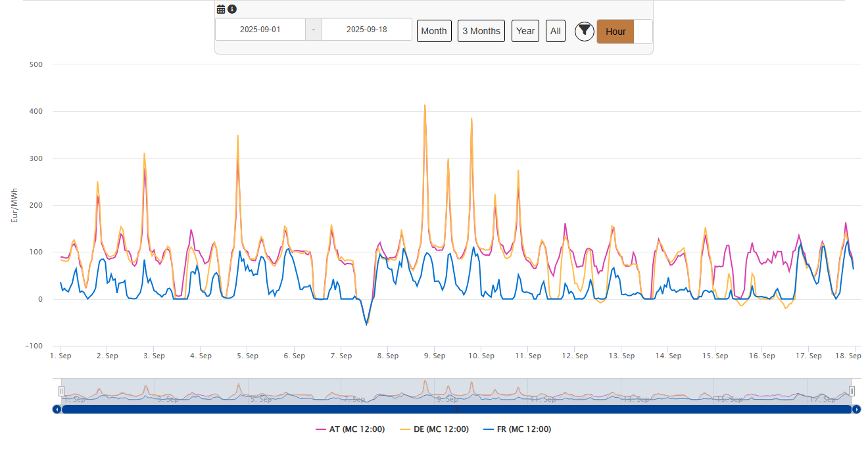Click the navigator scrollbar left arrow
This screenshot has width=868, height=449.
pos(57,409)
